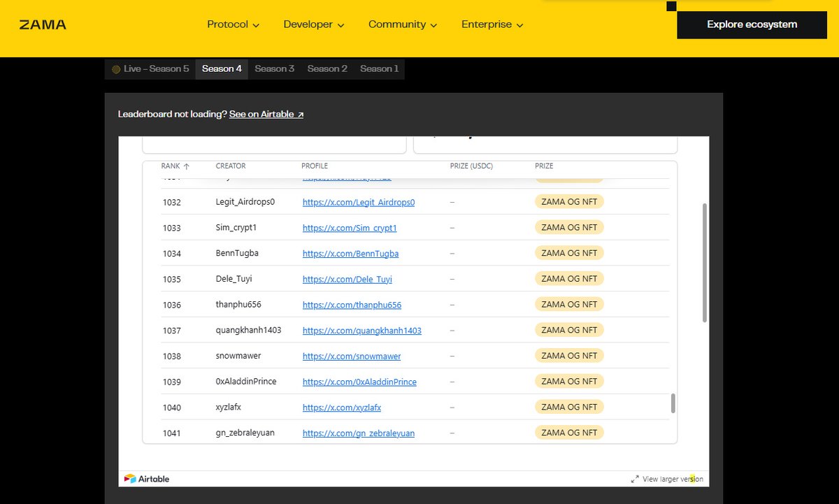Viewport: 839px width, 504px height.
Task: Open the x.com/gn_zebraleyuan profile link
Action: 359,433
